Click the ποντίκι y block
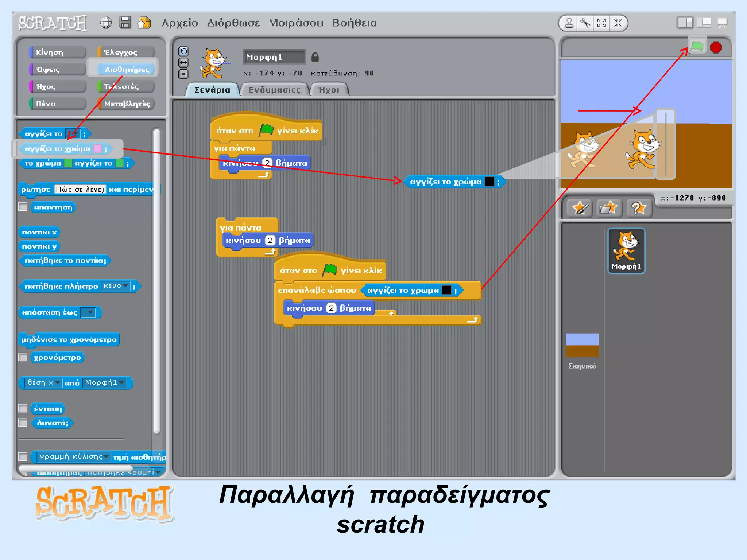 coord(39,246)
